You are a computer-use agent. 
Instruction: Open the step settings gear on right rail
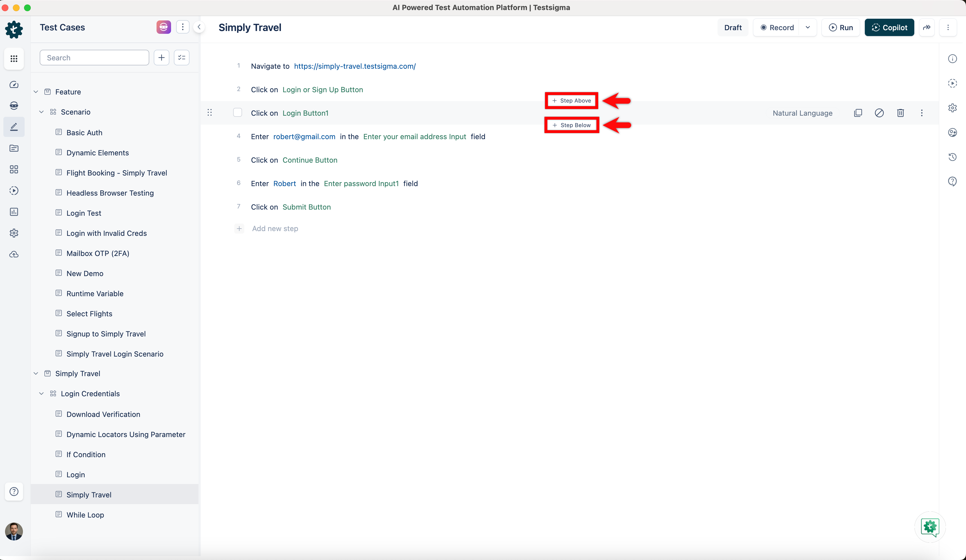pyautogui.click(x=953, y=108)
